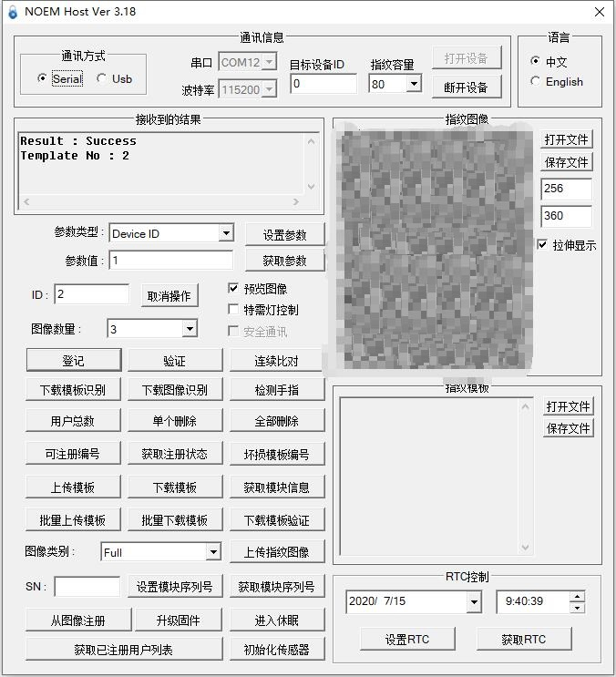Click the 获取模块序列号 button

coord(277,586)
